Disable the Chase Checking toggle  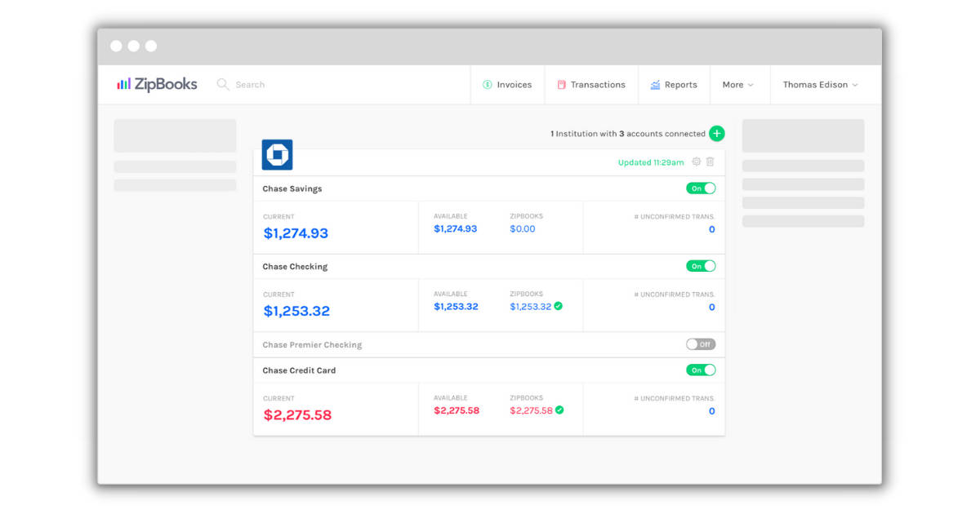[x=701, y=266]
